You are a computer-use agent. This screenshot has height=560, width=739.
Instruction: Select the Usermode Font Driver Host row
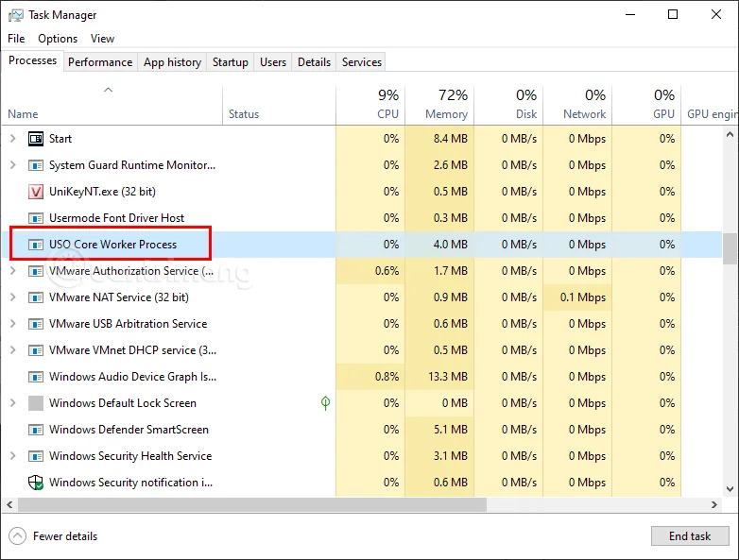[x=362, y=218]
